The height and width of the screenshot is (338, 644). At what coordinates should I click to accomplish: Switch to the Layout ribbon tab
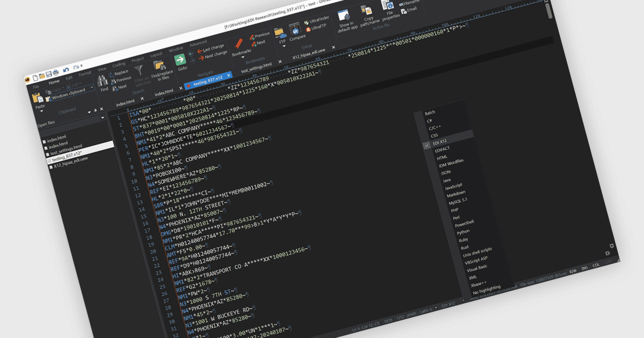coord(156,54)
